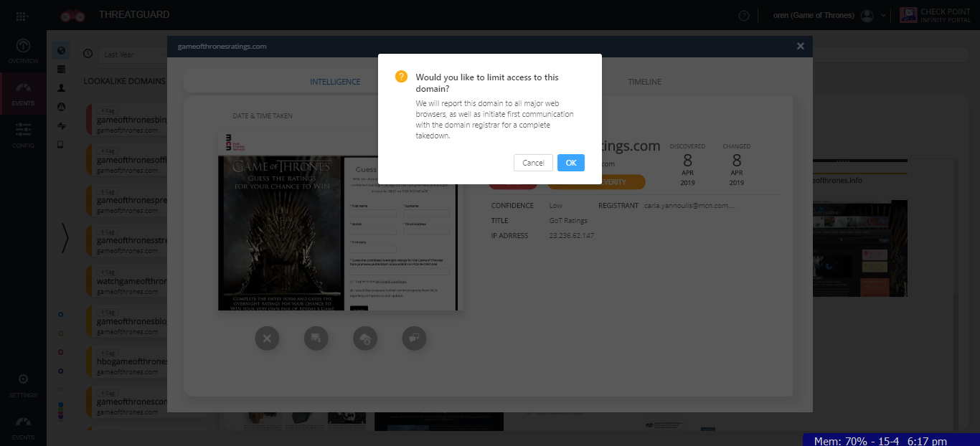Switch to the Timeline tab

tap(644, 82)
